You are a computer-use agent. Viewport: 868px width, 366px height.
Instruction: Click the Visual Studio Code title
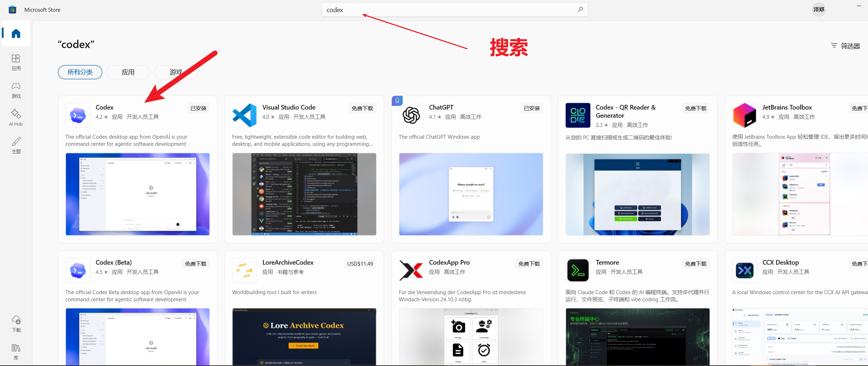pyautogui.click(x=289, y=107)
